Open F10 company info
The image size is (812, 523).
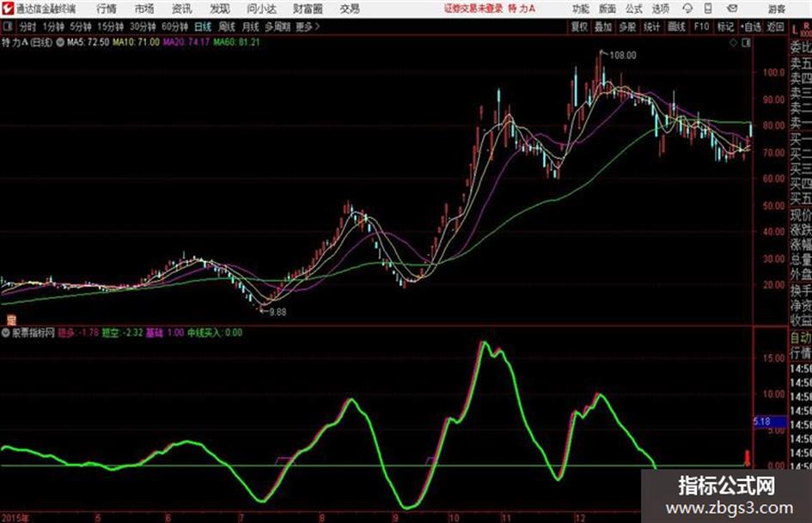[x=701, y=27]
